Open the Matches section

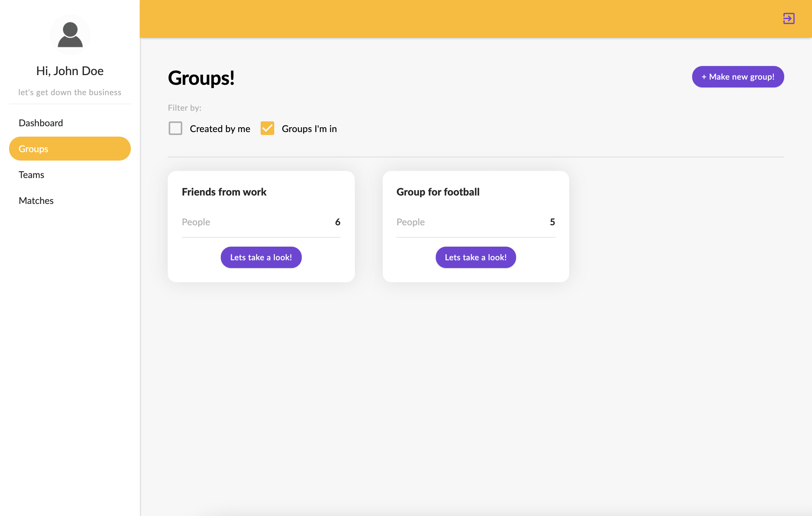[36, 201]
